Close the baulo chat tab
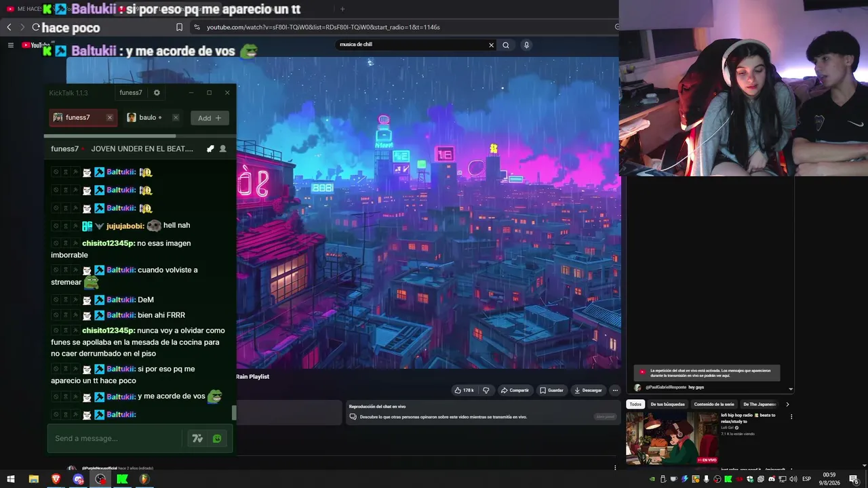868x488 pixels. click(176, 117)
